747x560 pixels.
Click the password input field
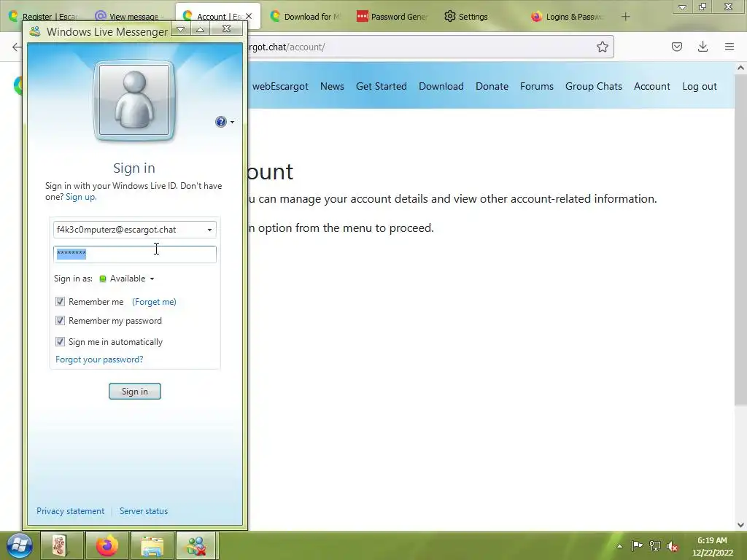(135, 254)
